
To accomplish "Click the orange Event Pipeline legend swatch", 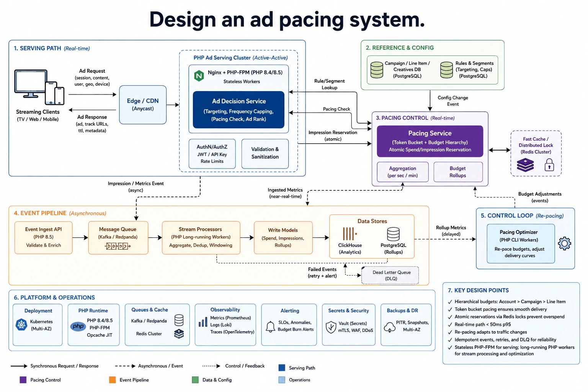I will point(113,380).
